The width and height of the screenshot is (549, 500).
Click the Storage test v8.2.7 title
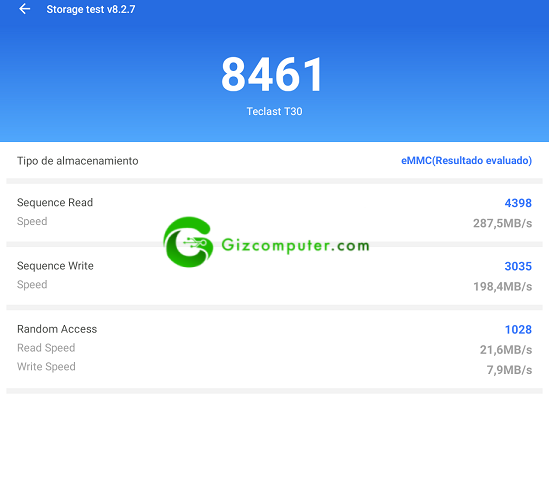91,9
